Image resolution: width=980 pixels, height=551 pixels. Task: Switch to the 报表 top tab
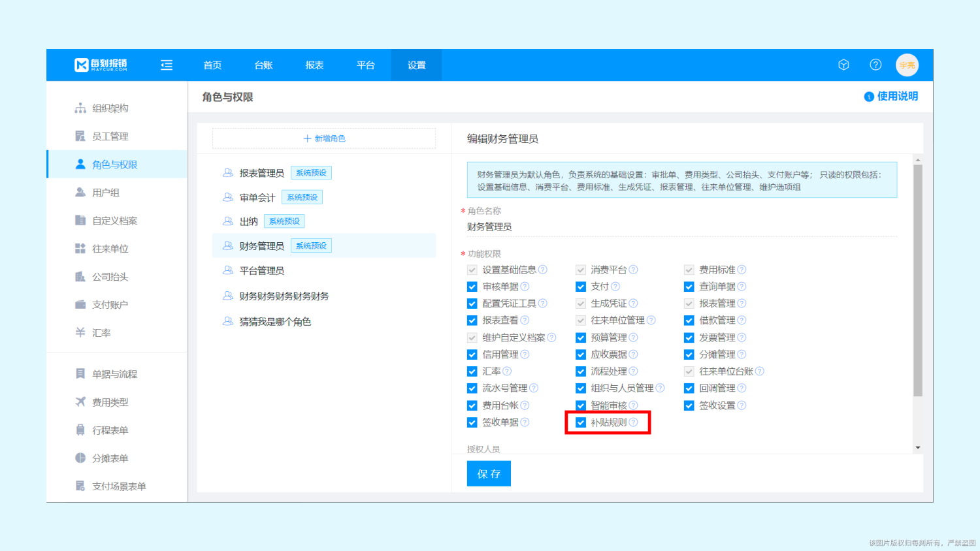314,65
